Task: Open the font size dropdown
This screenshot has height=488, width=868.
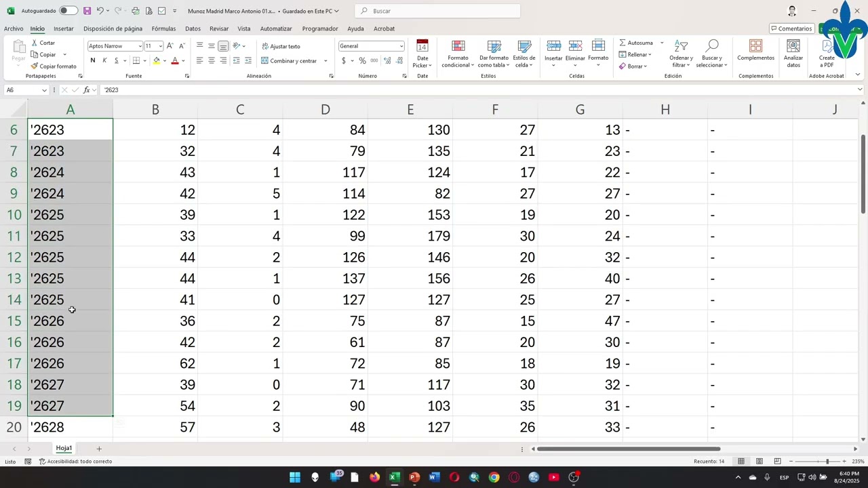Action: [x=160, y=46]
